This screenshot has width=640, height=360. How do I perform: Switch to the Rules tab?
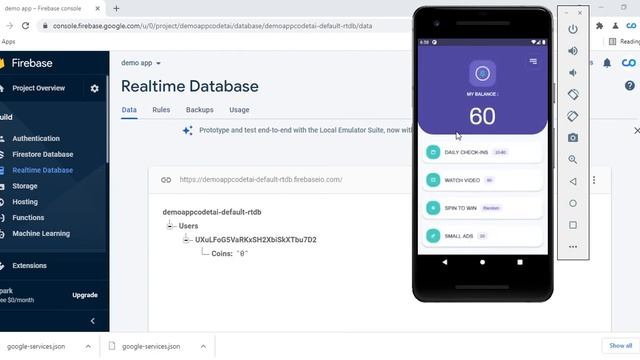coord(161,110)
